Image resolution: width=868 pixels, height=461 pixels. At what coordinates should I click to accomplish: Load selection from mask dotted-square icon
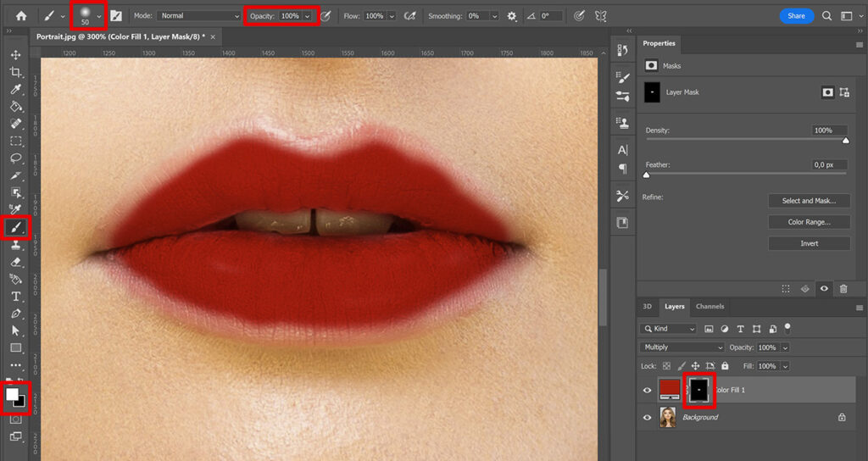[786, 289]
